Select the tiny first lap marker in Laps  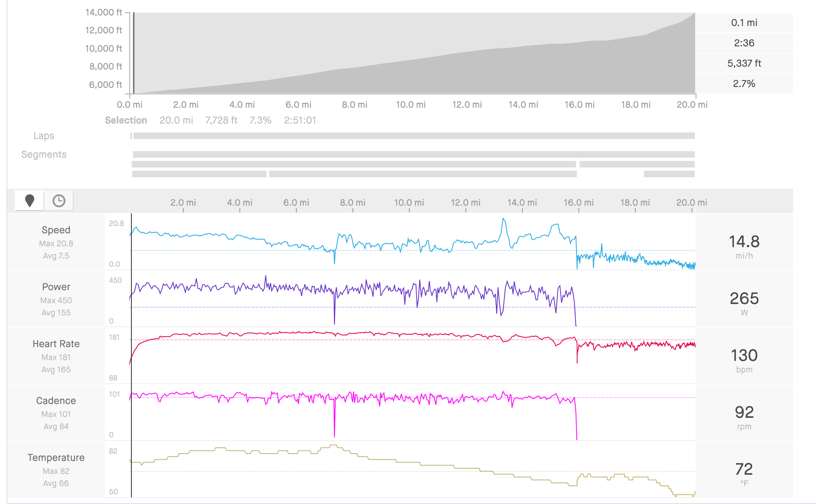click(x=131, y=136)
